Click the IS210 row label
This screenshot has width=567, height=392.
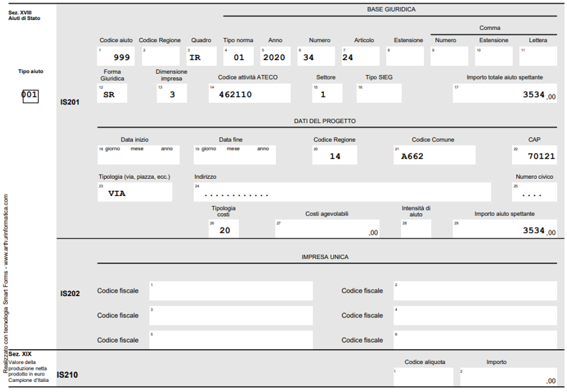(67, 375)
